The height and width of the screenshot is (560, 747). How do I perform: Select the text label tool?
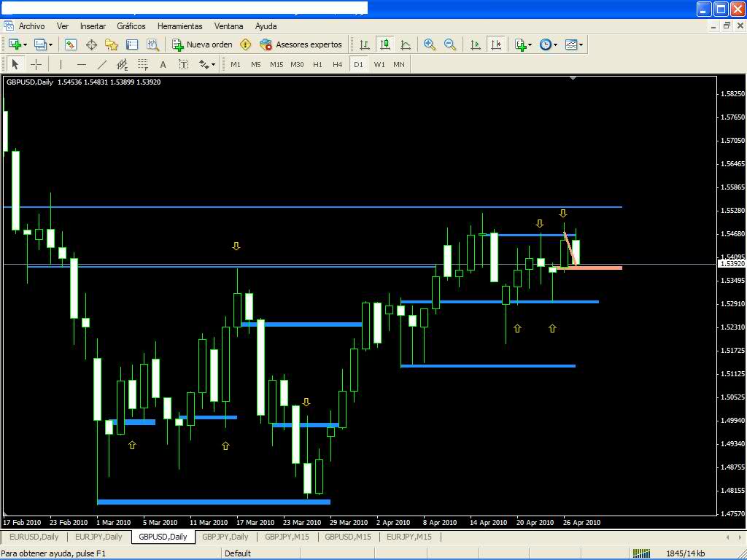[x=183, y=64]
